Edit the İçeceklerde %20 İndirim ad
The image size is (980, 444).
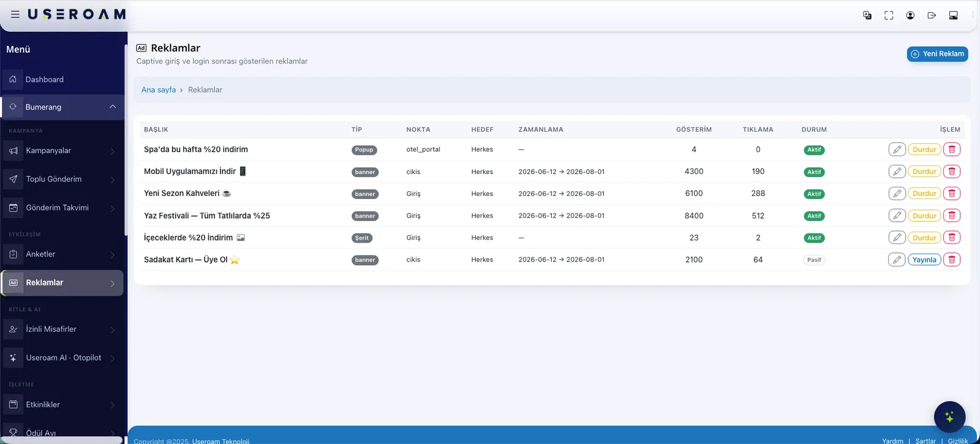(x=897, y=238)
